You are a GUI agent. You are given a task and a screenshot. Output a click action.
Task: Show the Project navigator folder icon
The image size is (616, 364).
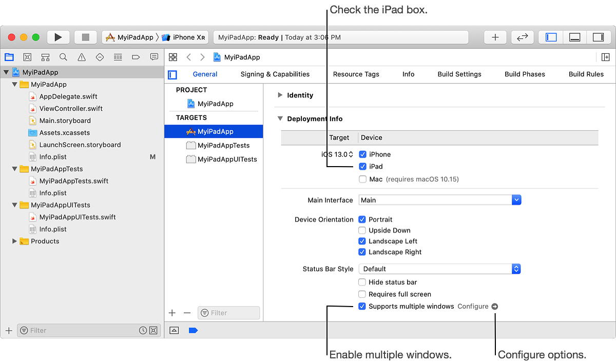[x=9, y=57]
